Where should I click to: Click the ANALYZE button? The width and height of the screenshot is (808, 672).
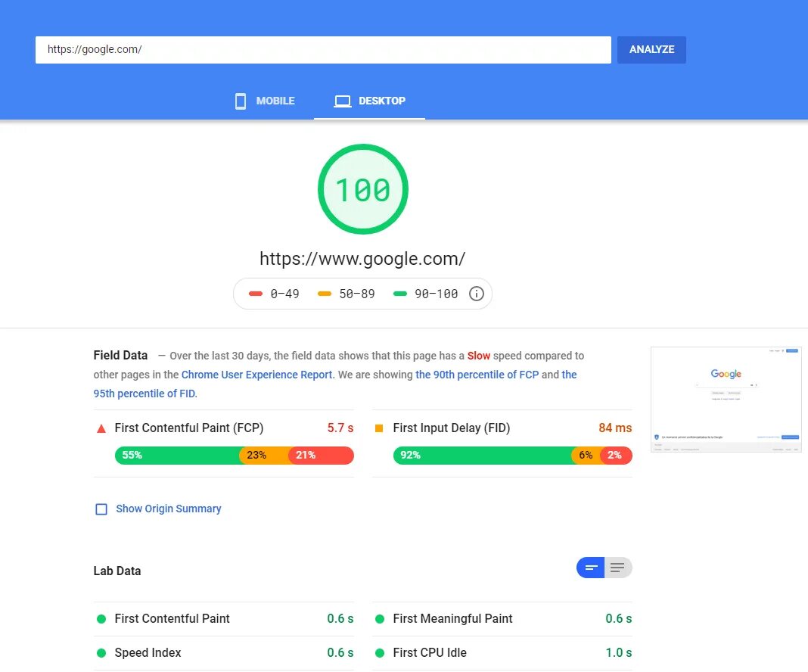coord(651,49)
